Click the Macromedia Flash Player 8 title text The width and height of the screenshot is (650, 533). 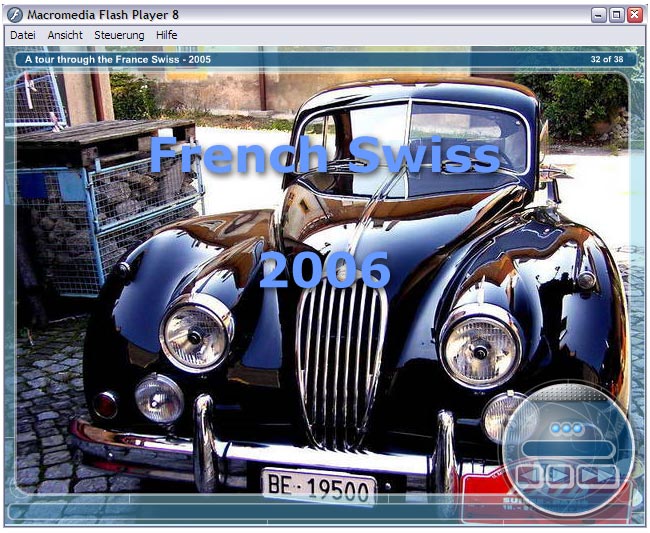(103, 15)
